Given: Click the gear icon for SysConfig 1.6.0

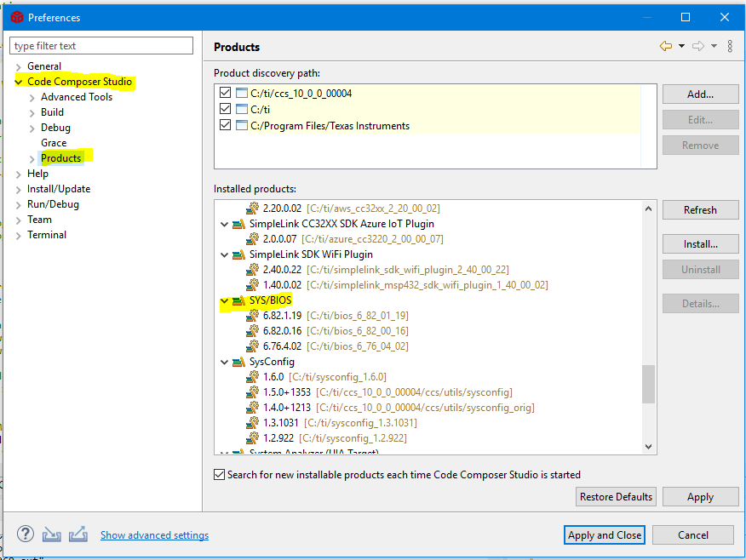Looking at the screenshot, I should pos(253,377).
